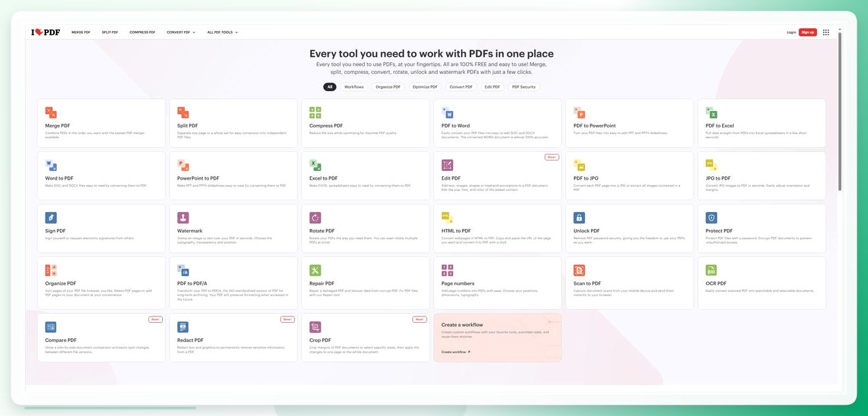
Task: Select the All filter tab
Action: click(330, 87)
